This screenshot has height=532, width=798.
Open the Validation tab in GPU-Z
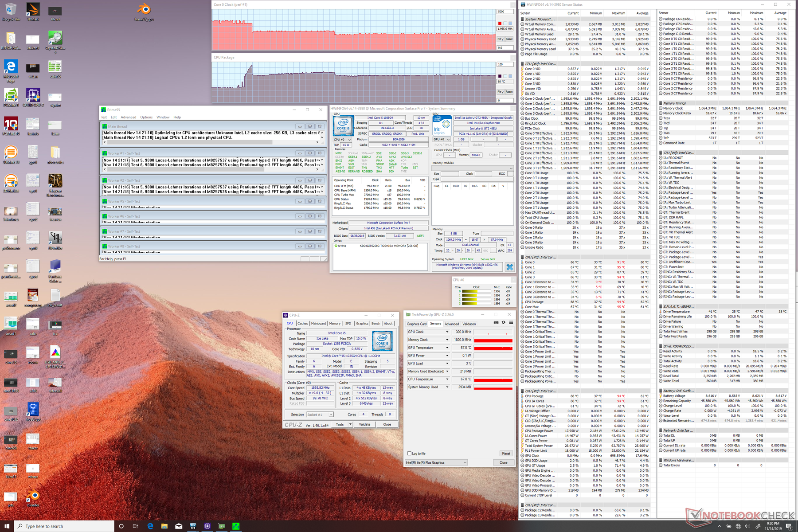click(469, 324)
